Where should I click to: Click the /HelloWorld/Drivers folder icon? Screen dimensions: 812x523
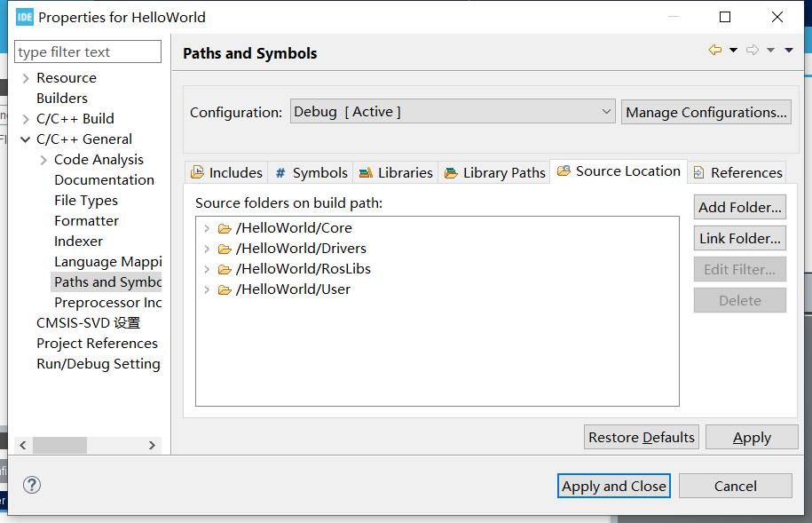[225, 249]
